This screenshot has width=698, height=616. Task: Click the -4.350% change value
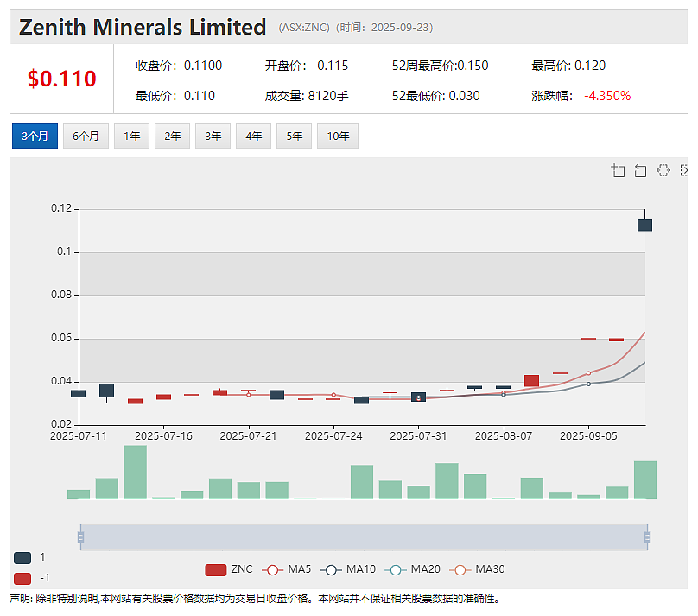tap(607, 96)
